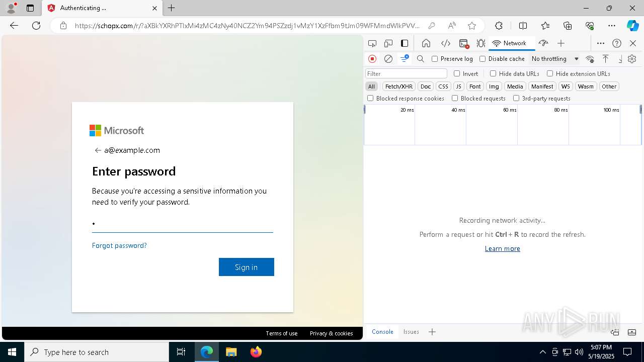
Task: Stop recording network log button
Action: pos(372,59)
